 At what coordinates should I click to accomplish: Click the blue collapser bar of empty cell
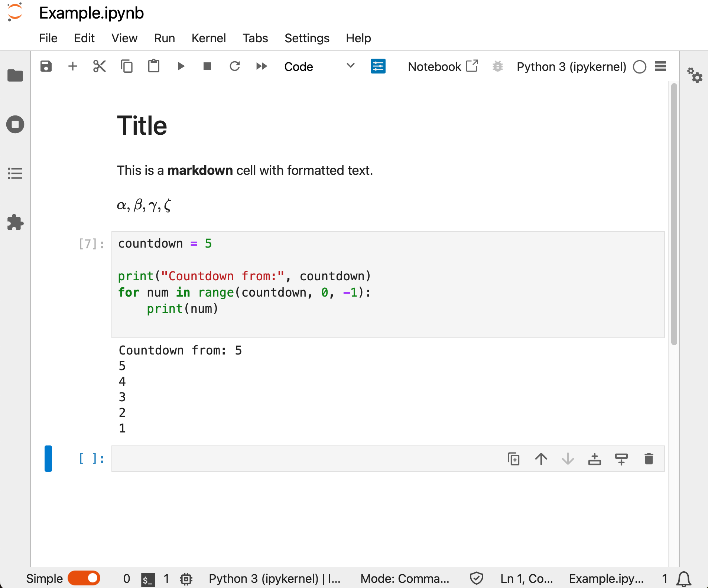(48, 458)
